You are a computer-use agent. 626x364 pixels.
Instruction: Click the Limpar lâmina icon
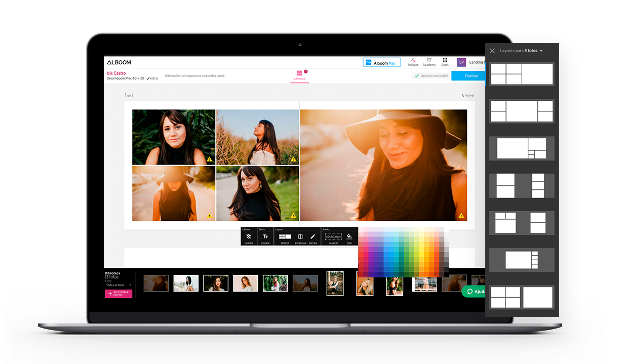tap(249, 237)
